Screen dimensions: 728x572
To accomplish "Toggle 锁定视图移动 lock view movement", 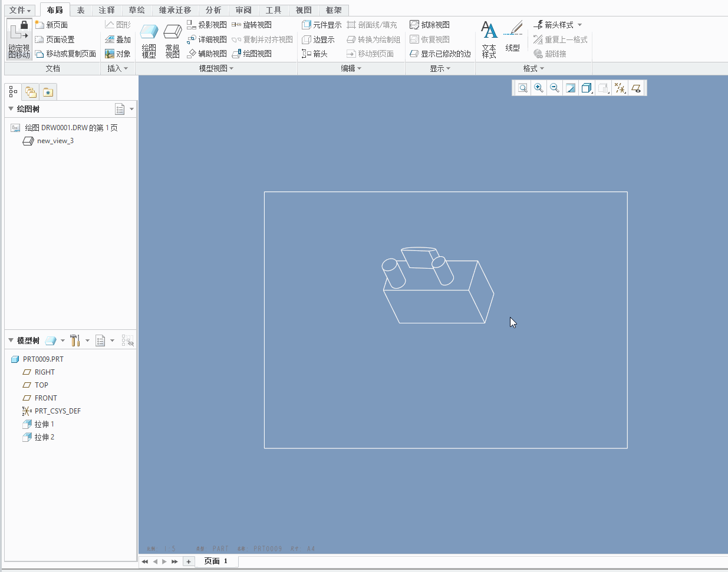I will 19,39.
